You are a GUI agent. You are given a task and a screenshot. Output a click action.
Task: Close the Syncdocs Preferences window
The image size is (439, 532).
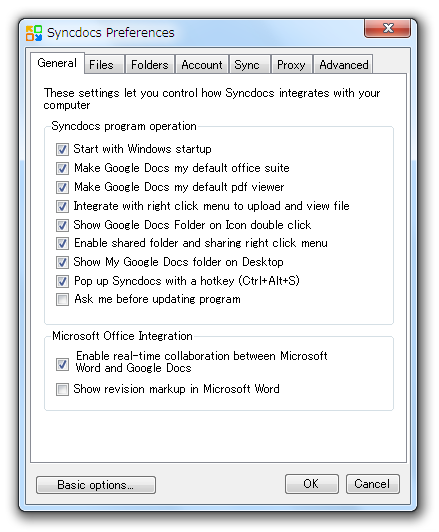pyautogui.click(x=387, y=28)
